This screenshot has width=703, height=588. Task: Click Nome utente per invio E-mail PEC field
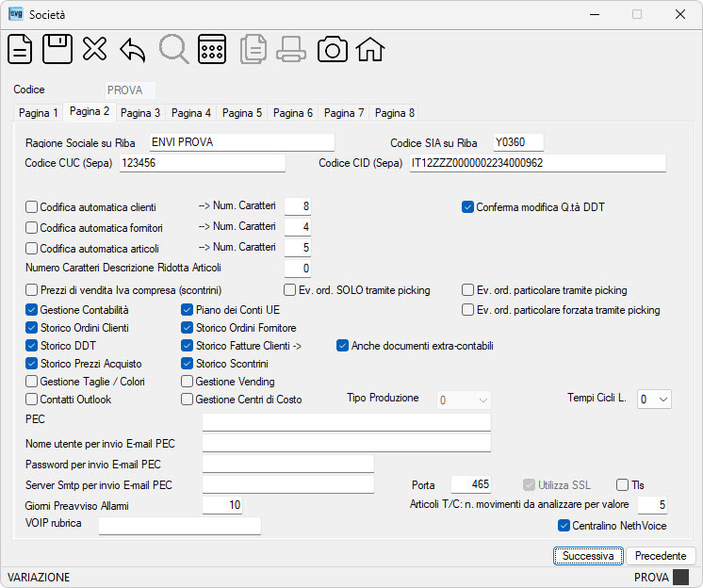(347, 443)
